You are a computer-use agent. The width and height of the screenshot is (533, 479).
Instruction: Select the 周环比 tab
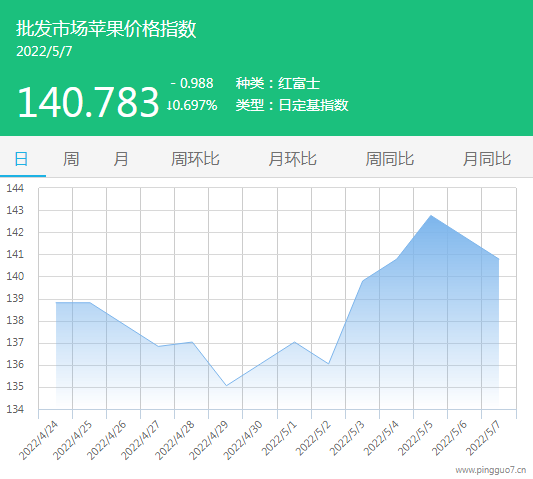point(195,159)
